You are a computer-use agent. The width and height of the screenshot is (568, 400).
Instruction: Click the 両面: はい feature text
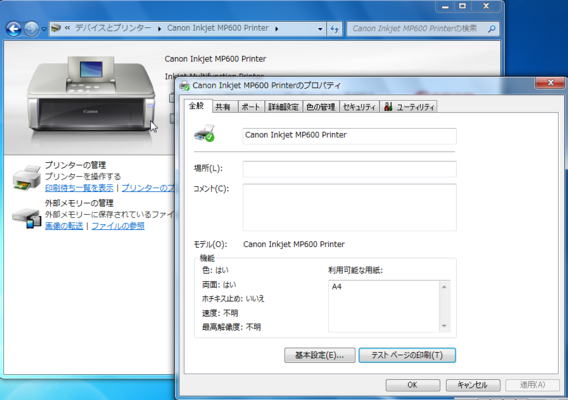coord(219,285)
